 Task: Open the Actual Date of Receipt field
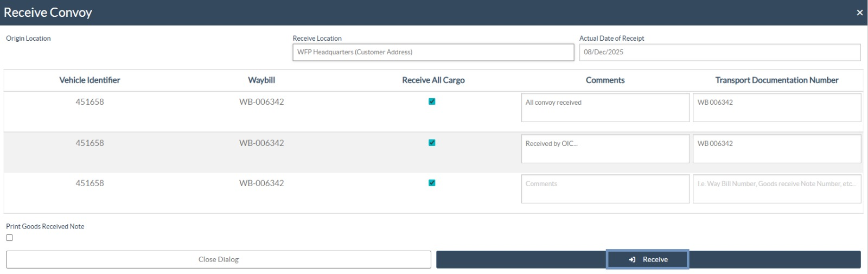[719, 52]
